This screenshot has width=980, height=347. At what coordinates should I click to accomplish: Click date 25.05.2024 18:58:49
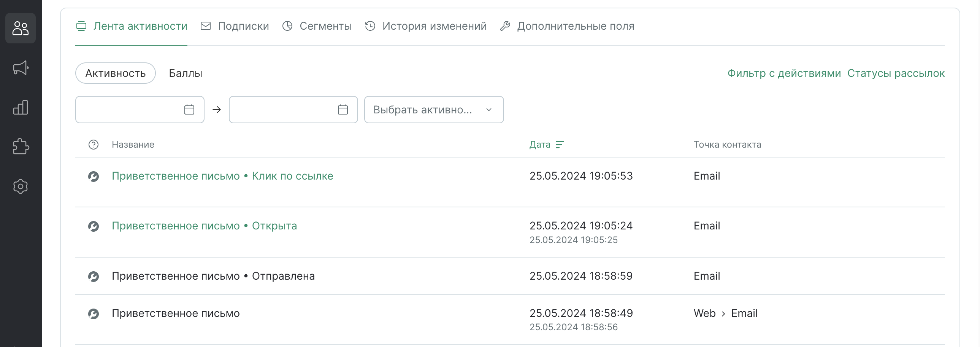click(581, 313)
